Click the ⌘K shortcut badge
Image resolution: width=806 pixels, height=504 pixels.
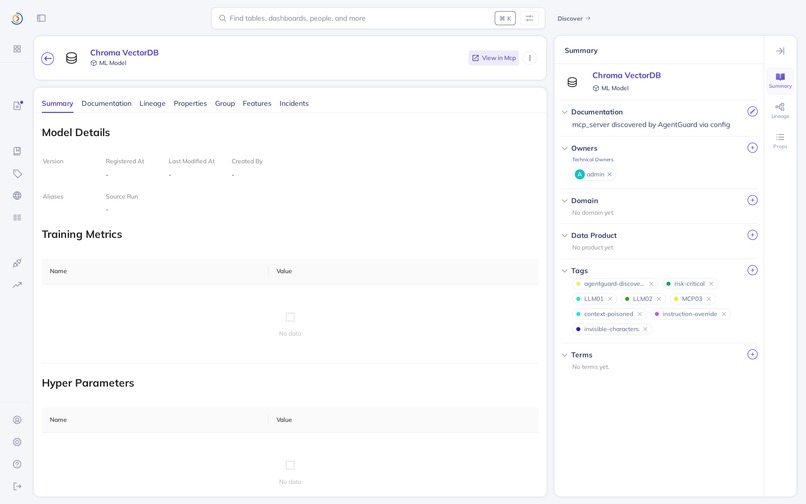505,19
